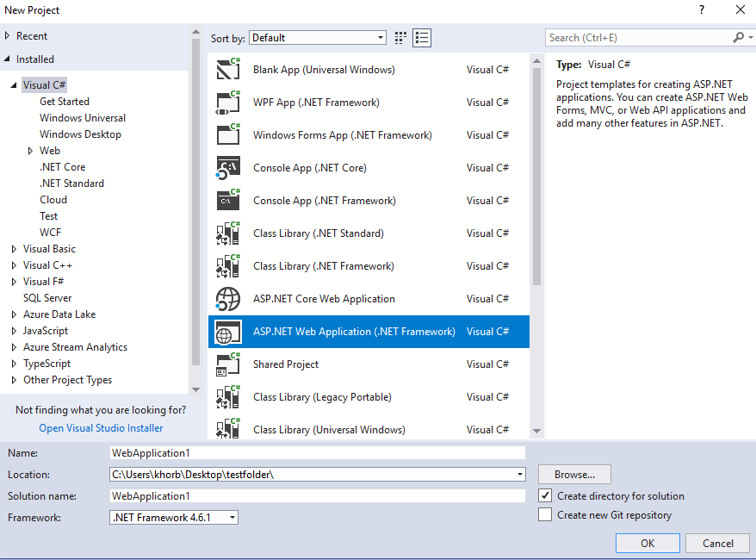Viewport: 756px width, 560px height.
Task: Click the template list vertical scrollbar thumb
Action: click(x=536, y=176)
